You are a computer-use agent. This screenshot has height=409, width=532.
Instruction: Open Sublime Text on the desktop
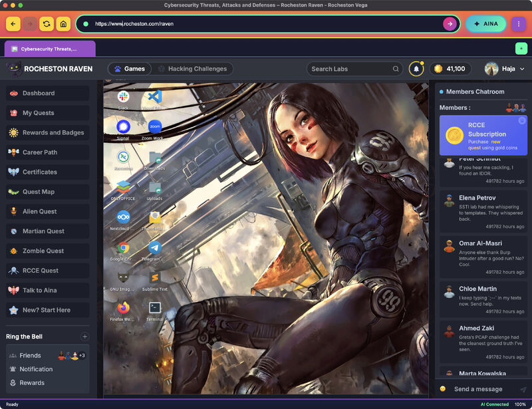tap(155, 278)
